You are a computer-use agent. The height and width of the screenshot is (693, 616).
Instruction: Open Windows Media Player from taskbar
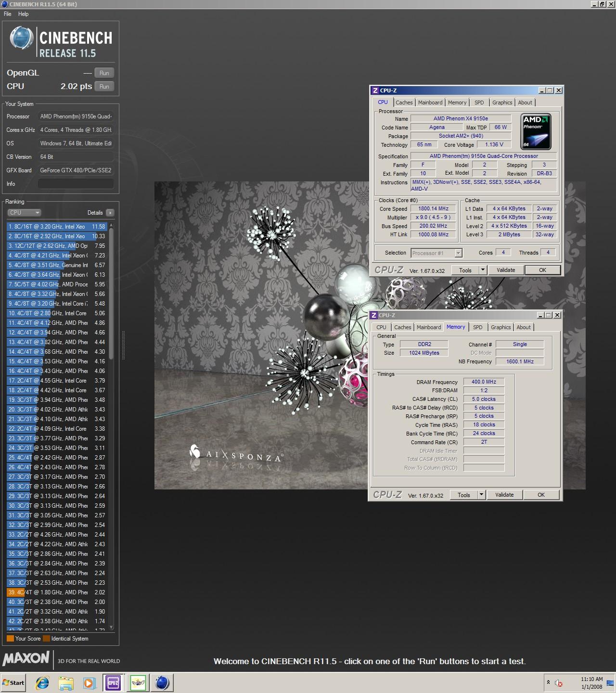pos(89,682)
